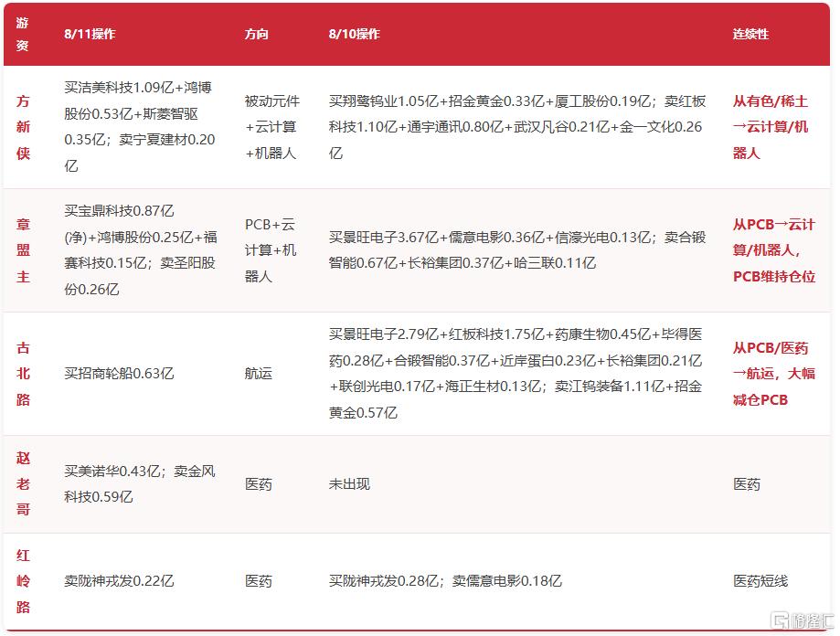Click 从有色/稀土→云计算/机器人 continuity text
This screenshot has width=840, height=636.
click(771, 127)
